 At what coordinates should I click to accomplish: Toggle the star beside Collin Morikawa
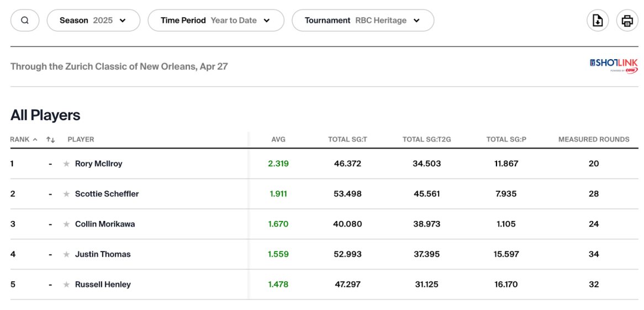pyautogui.click(x=66, y=224)
